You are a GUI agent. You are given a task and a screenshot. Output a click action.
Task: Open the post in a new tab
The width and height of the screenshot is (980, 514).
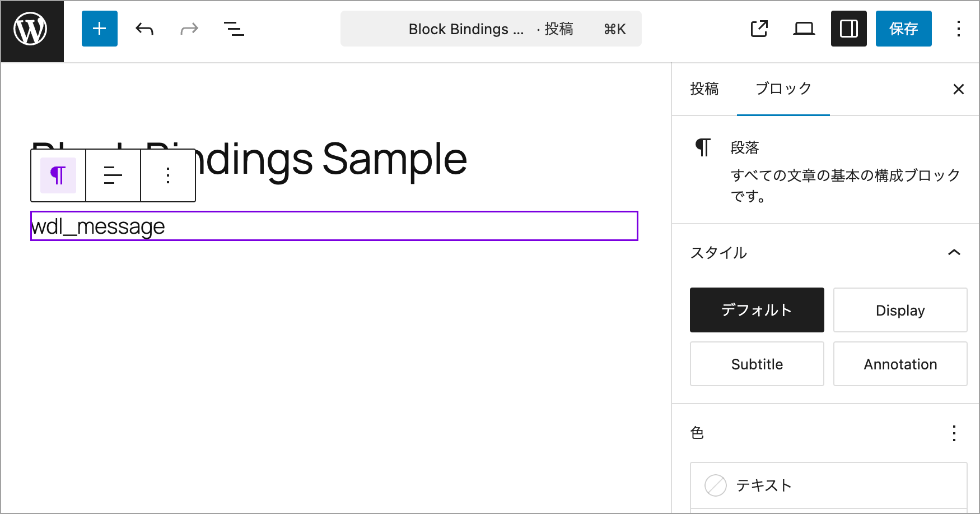pyautogui.click(x=759, y=29)
